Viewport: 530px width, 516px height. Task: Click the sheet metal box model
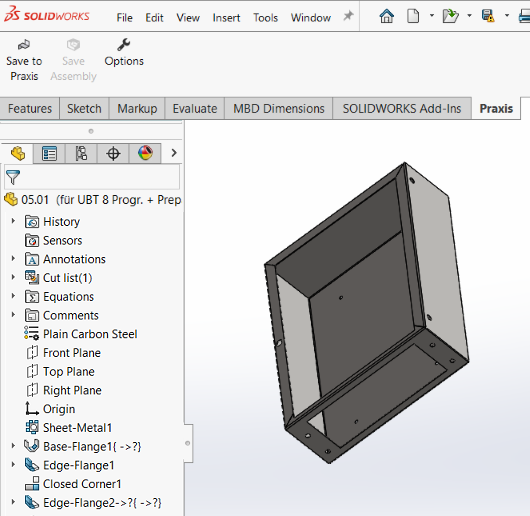pyautogui.click(x=366, y=313)
